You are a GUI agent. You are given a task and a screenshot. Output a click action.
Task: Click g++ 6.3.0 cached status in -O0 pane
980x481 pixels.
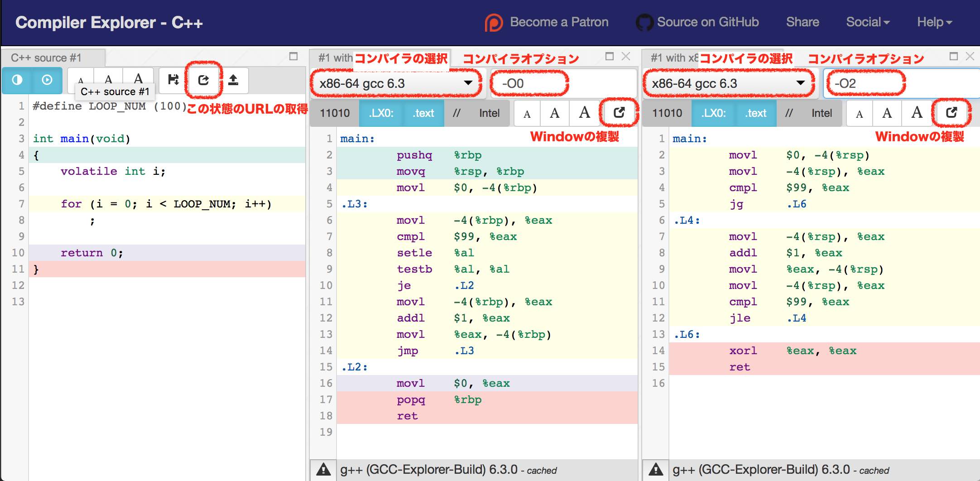[x=448, y=470]
